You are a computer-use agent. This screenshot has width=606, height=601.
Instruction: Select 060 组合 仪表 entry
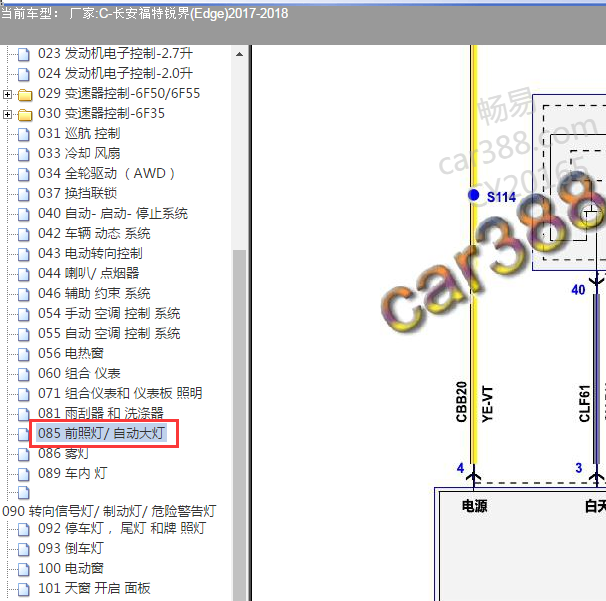(79, 373)
